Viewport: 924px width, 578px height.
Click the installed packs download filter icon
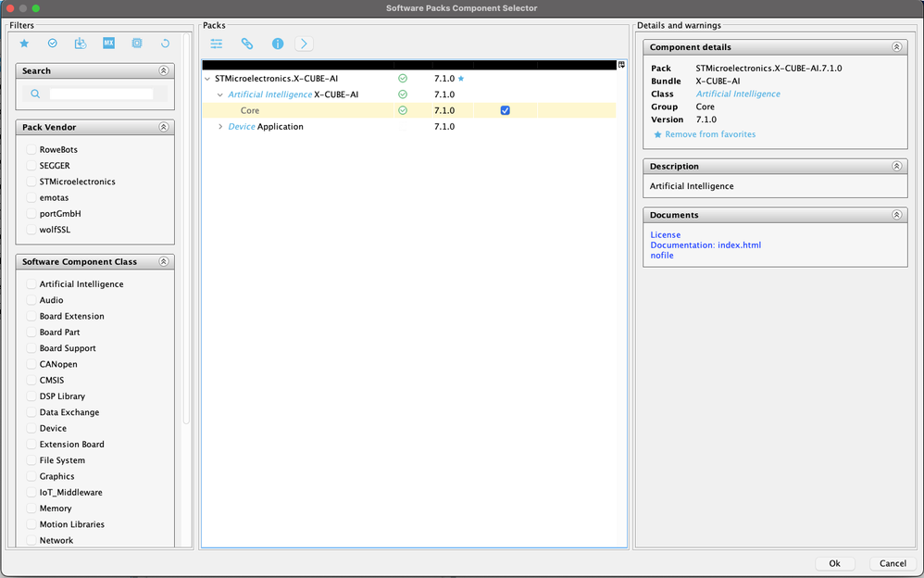[81, 43]
